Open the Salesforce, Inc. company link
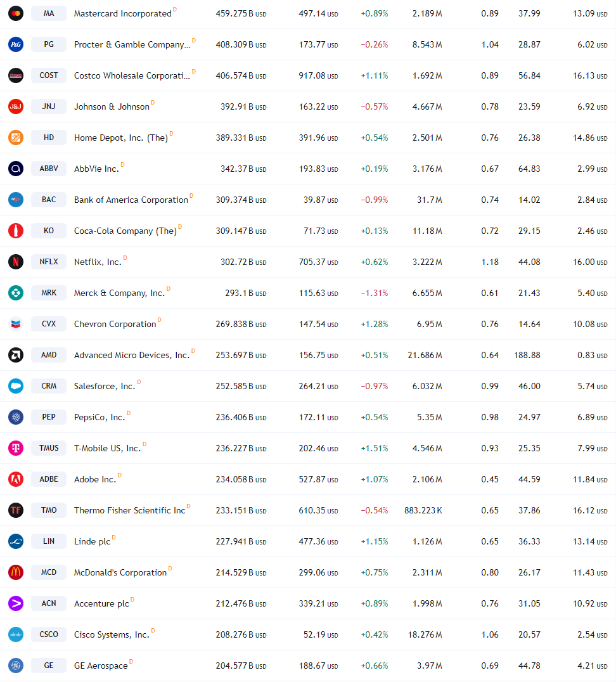 coord(105,387)
